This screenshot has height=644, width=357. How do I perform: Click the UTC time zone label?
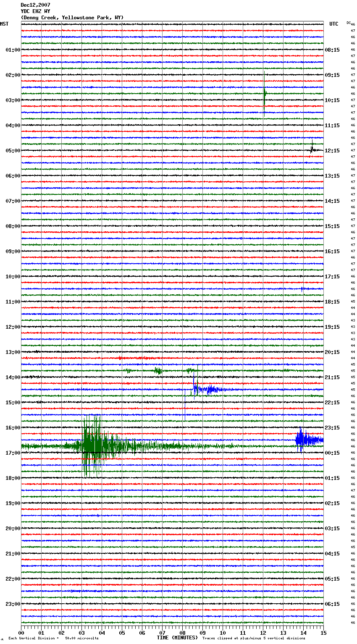coord(333,24)
